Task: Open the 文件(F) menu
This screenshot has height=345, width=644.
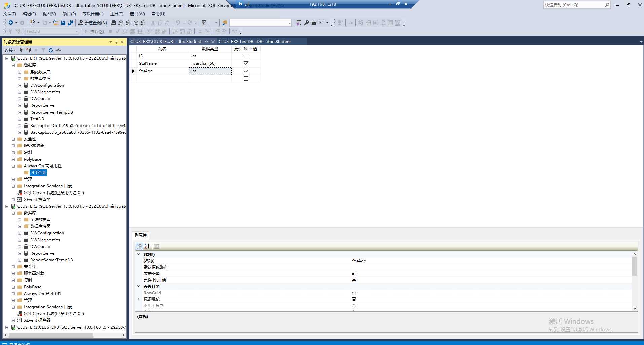Action: click(9, 14)
